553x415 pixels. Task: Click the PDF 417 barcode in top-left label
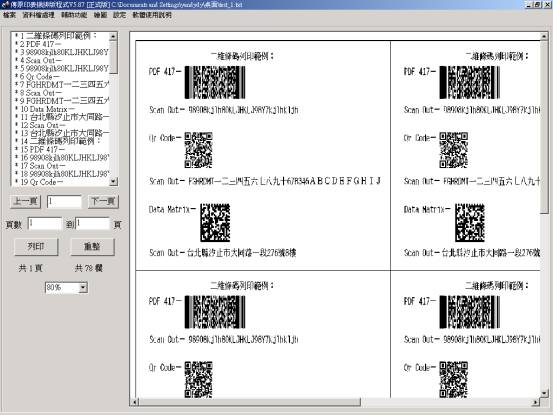215,82
